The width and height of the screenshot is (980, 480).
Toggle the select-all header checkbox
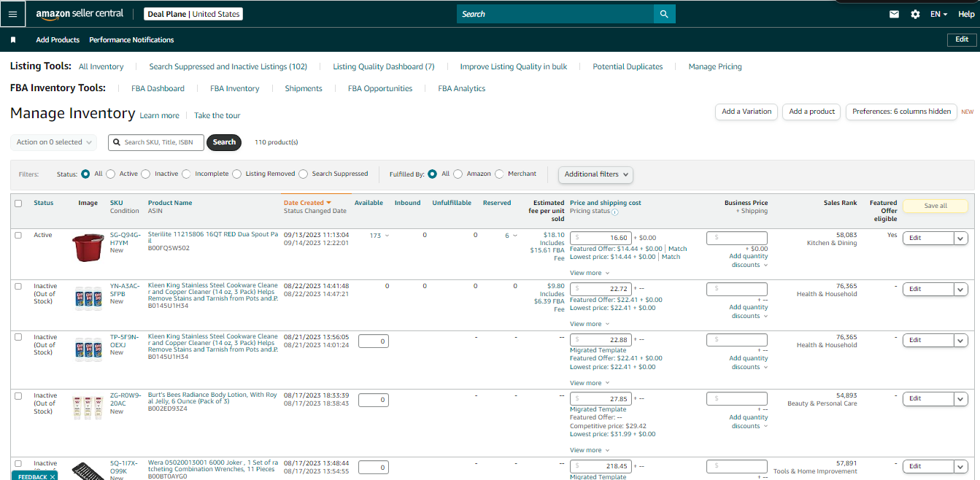pyautogui.click(x=18, y=204)
